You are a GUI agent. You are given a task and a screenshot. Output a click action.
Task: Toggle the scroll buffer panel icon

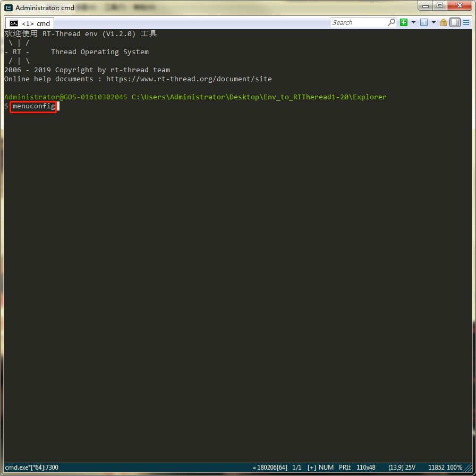(455, 22)
